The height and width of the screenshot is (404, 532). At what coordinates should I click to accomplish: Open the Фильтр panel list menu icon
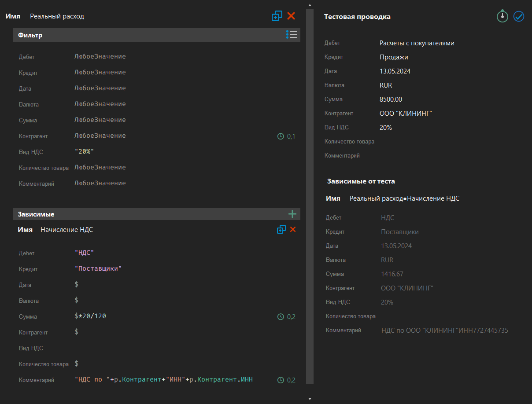click(x=292, y=34)
